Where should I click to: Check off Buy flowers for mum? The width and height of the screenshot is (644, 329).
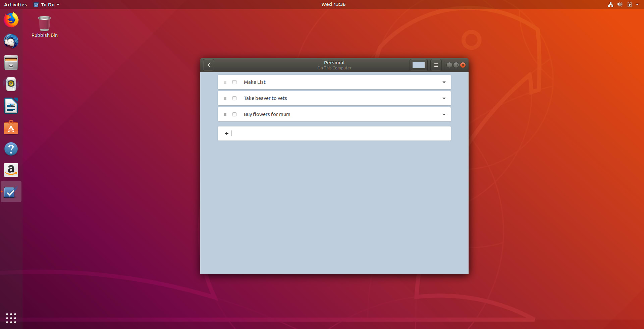234,114
